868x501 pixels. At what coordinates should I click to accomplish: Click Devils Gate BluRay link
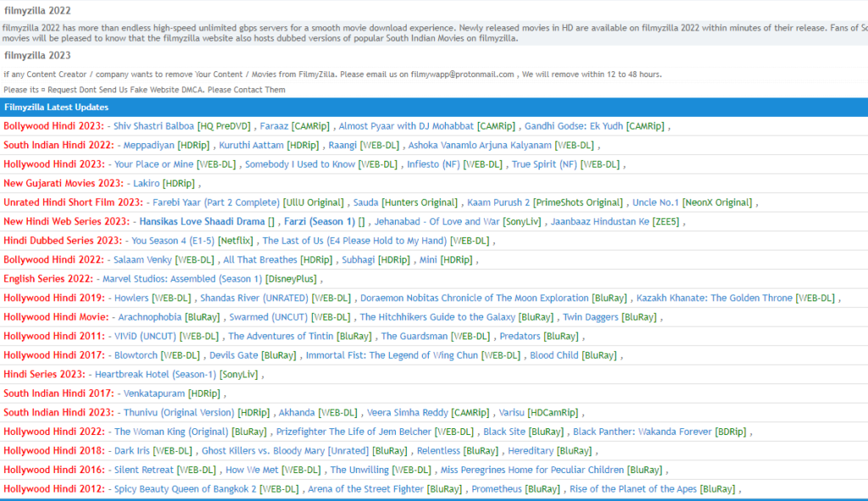tap(233, 355)
